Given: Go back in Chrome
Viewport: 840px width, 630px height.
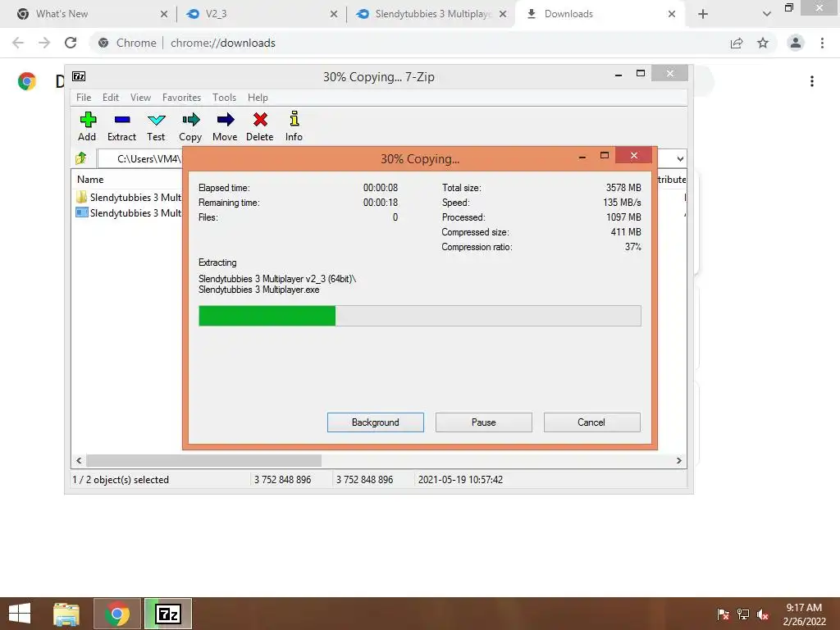Looking at the screenshot, I should (18, 43).
